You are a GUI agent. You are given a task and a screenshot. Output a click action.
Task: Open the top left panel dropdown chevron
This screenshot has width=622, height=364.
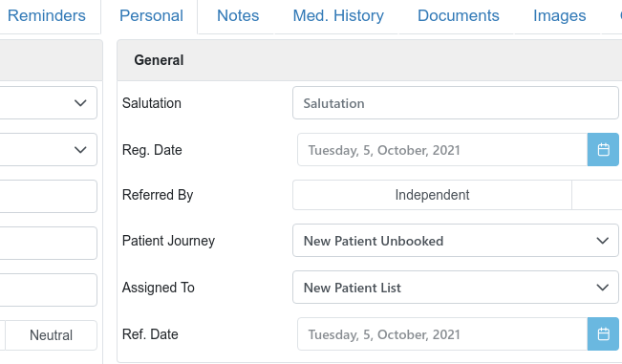pyautogui.click(x=80, y=103)
